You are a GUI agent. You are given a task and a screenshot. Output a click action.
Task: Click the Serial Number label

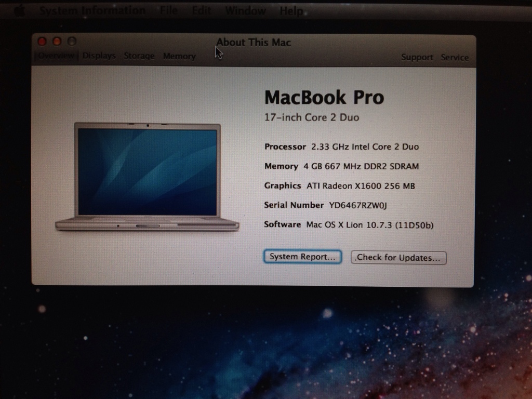(x=294, y=205)
